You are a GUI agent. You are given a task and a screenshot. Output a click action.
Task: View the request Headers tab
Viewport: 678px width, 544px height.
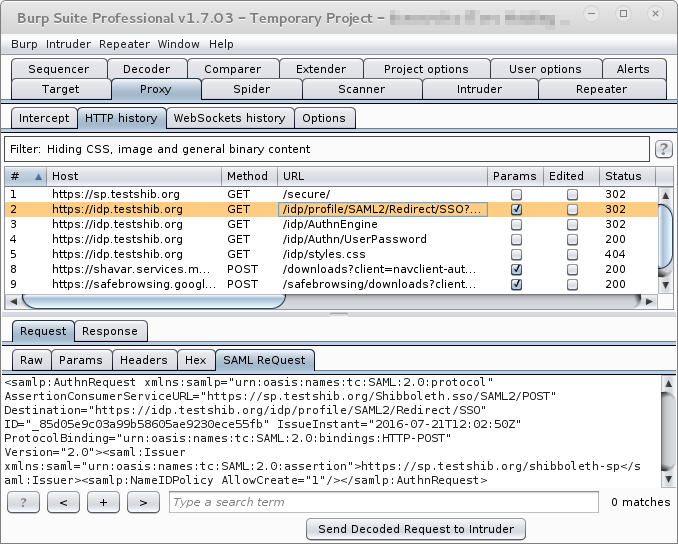pyautogui.click(x=144, y=360)
